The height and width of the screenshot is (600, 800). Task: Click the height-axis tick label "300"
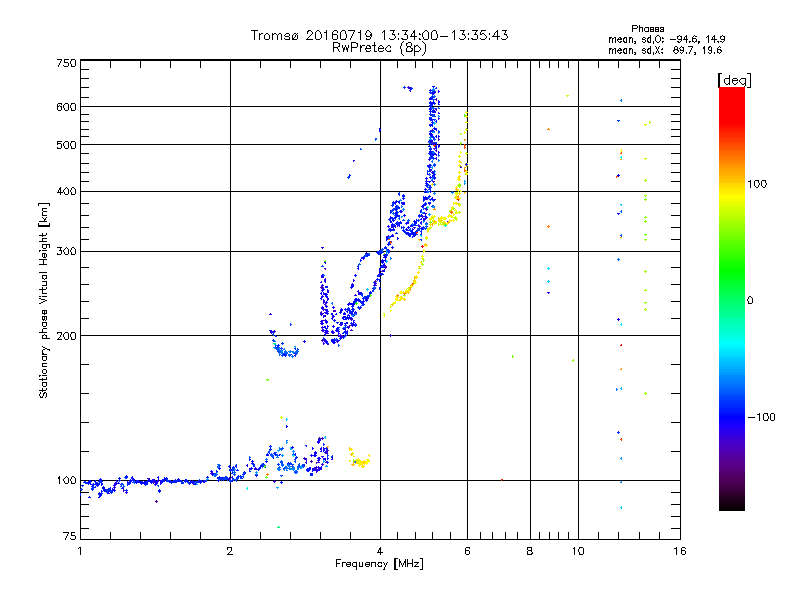66,251
